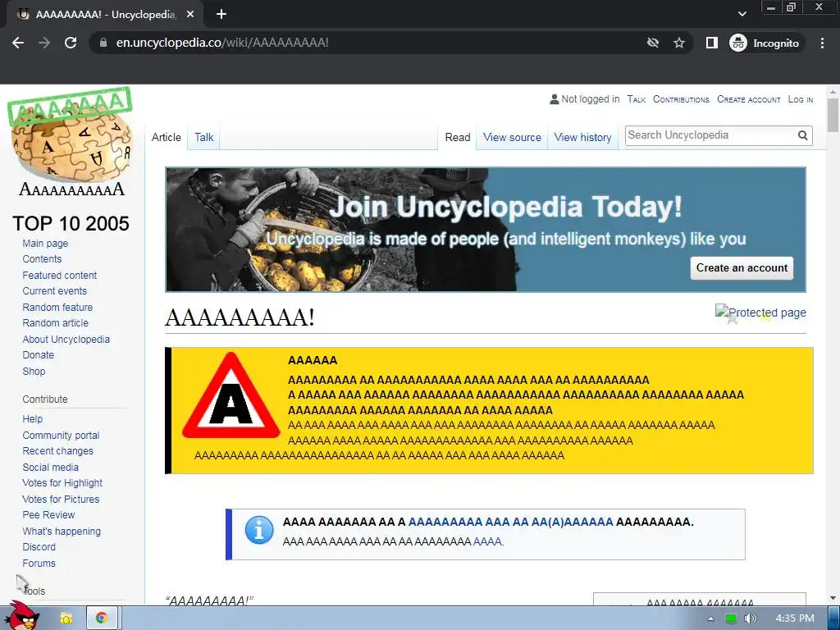Click the Search Uncyclopedia input field
Screen dimensions: 840x630
tap(710, 135)
